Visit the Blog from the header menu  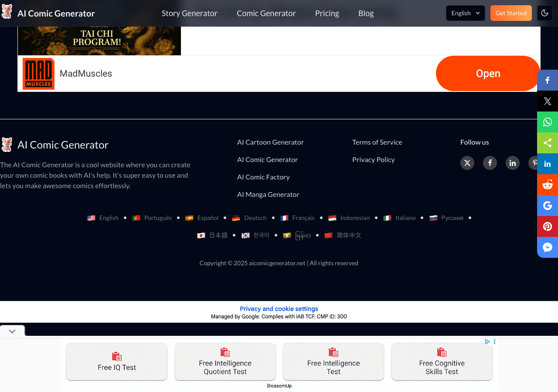366,13
